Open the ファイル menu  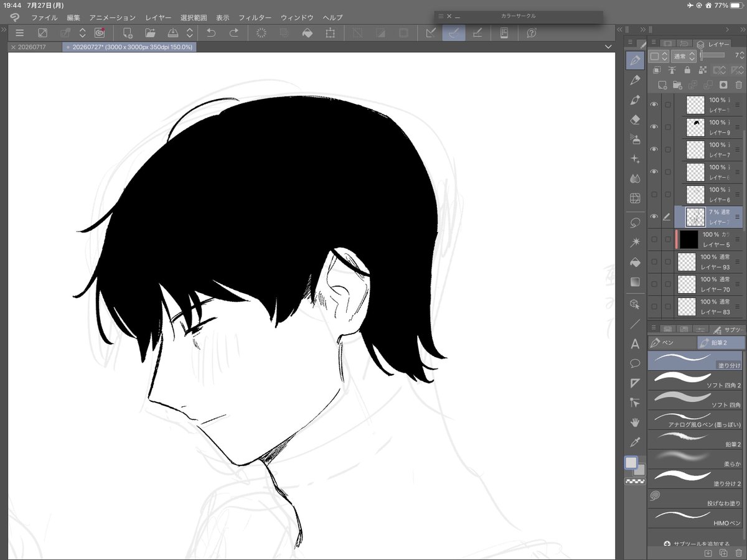[x=44, y=17]
